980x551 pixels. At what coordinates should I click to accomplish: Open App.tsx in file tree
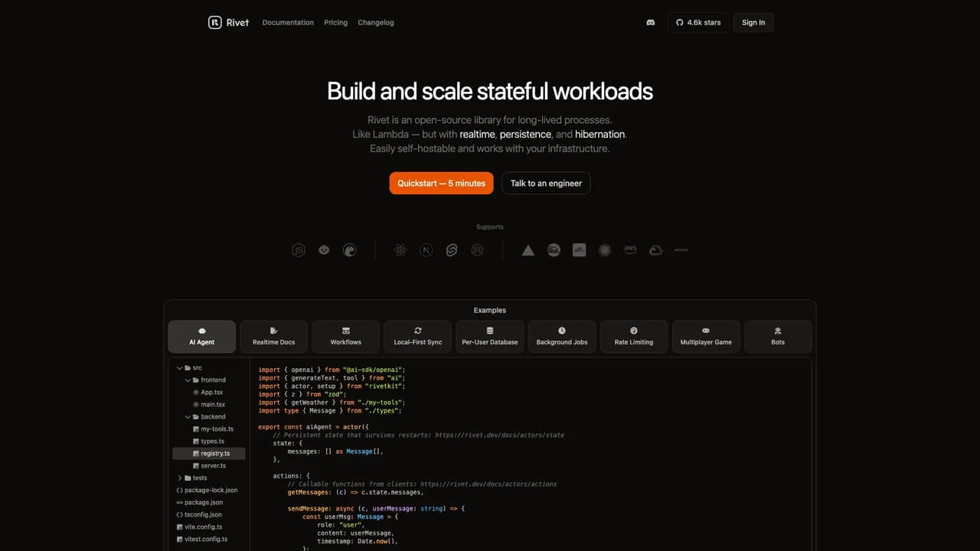[x=209, y=393]
